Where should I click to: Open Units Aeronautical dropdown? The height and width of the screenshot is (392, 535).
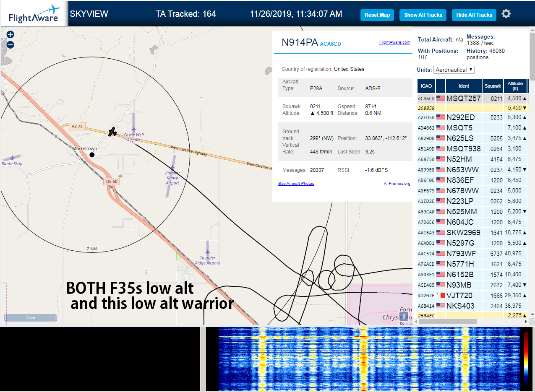454,70
